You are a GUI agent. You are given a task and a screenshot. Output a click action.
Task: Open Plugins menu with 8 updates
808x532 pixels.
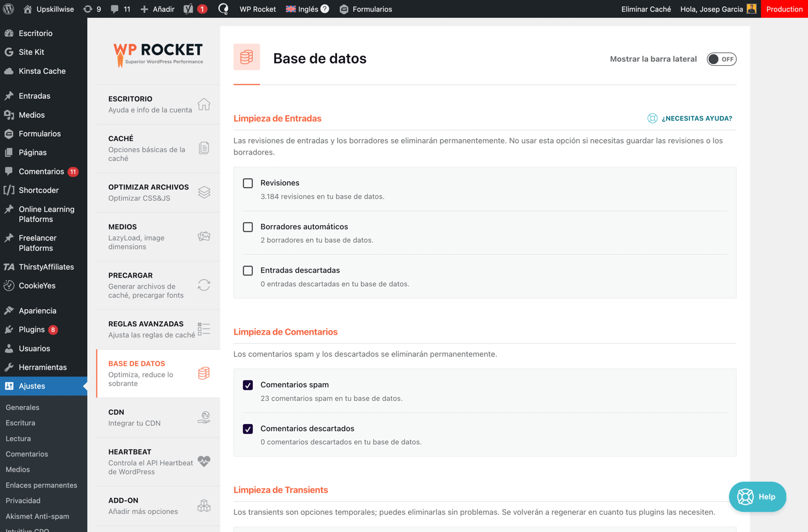(43, 329)
